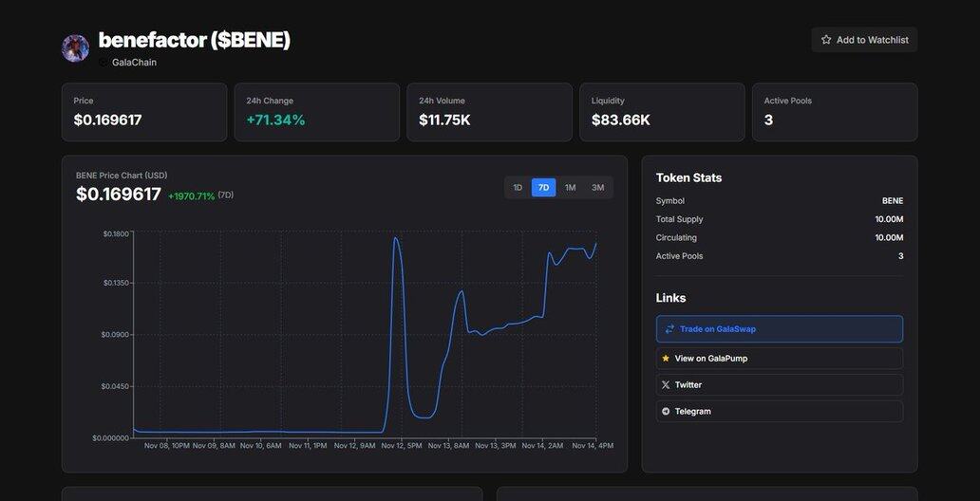The height and width of the screenshot is (501, 980).
Task: Open the Telegram icon link
Action: (666, 412)
